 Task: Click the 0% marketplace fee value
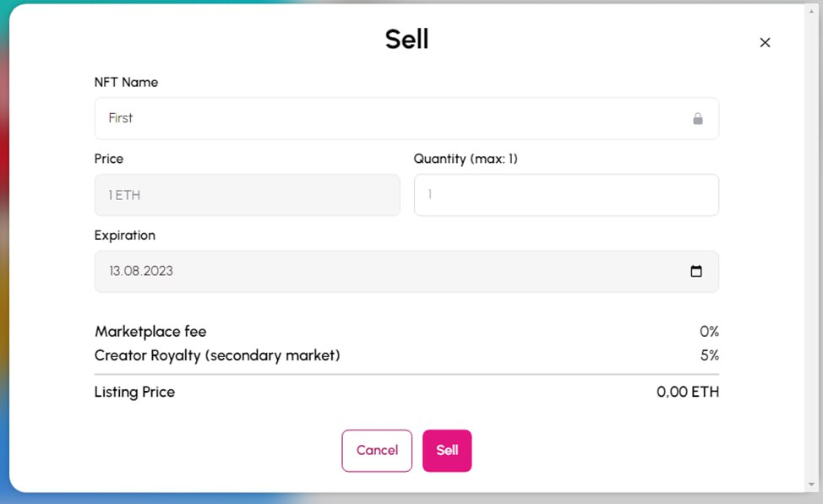[709, 332]
